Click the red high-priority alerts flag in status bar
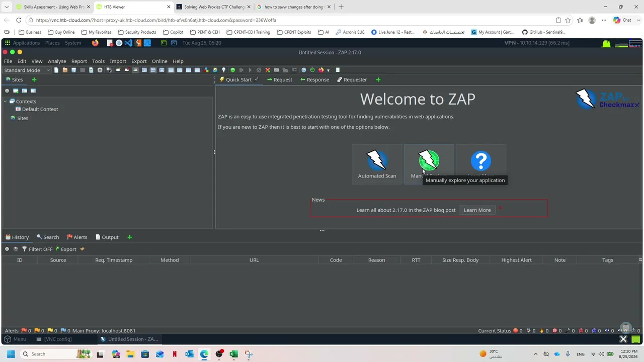This screenshot has width=644, height=362. [24, 331]
